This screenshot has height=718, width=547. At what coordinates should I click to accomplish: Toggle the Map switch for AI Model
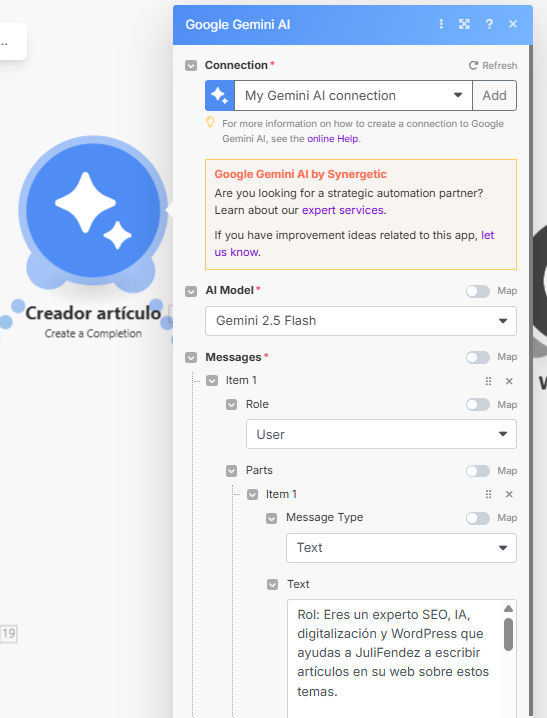click(478, 291)
